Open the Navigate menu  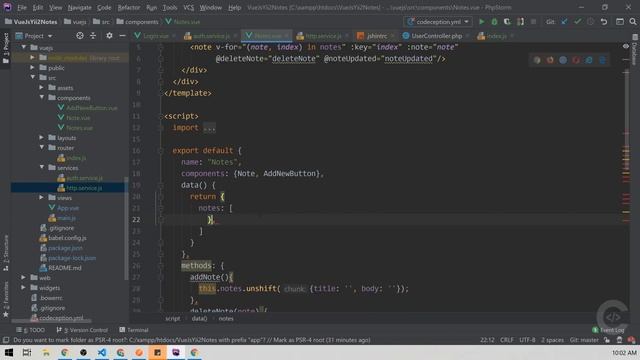pyautogui.click(x=79, y=7)
